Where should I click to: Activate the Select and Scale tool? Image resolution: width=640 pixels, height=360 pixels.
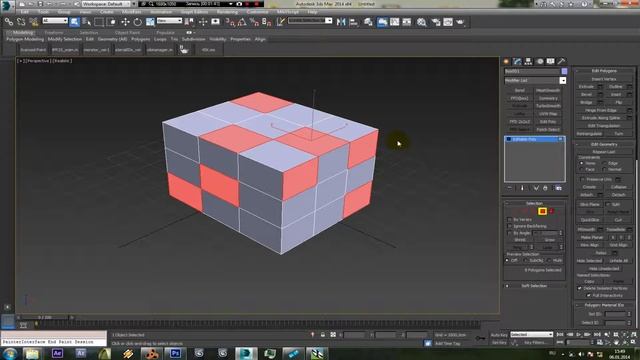tap(150, 22)
